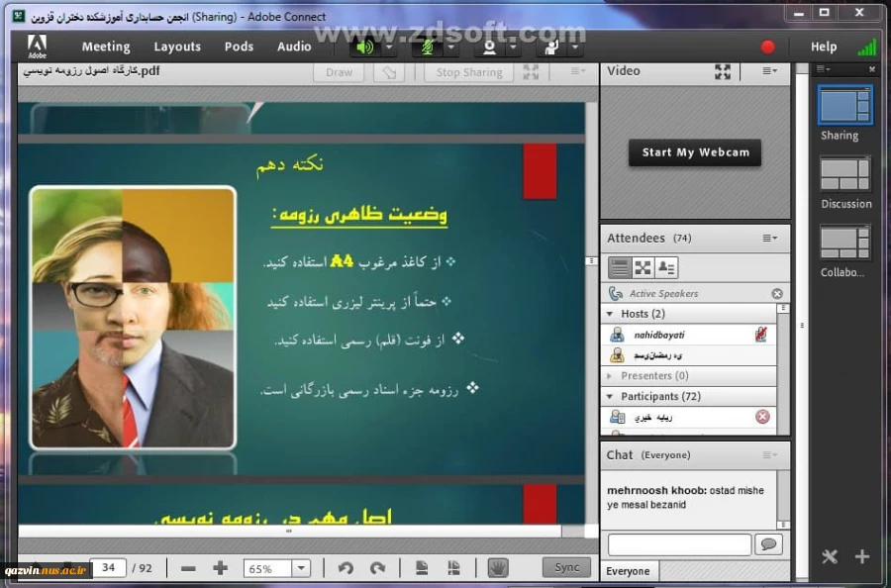Add new layout plus icon
891x588 pixels.
(862, 556)
